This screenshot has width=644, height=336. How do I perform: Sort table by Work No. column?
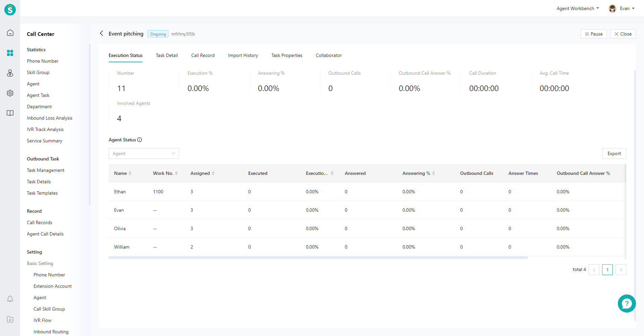pos(176,173)
